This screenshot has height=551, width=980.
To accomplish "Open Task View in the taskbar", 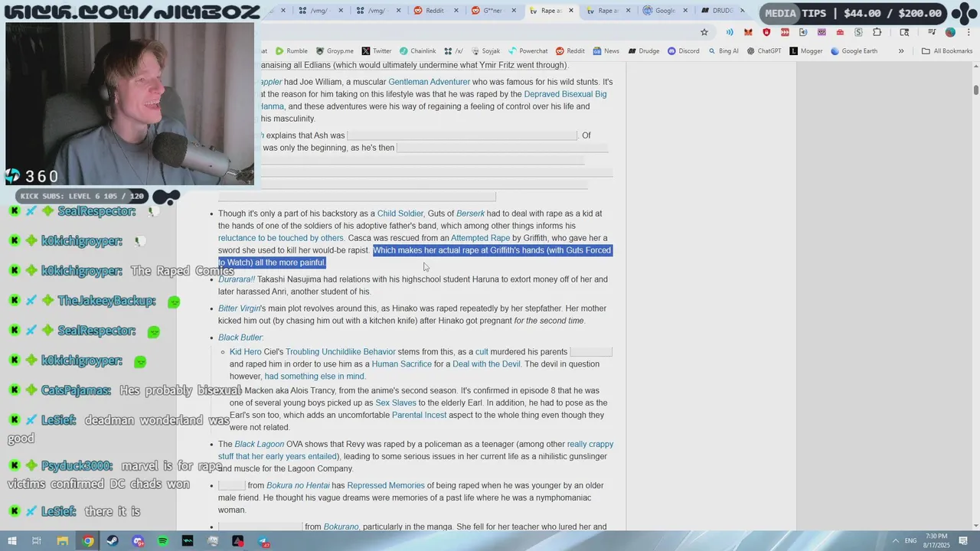I will (36, 541).
